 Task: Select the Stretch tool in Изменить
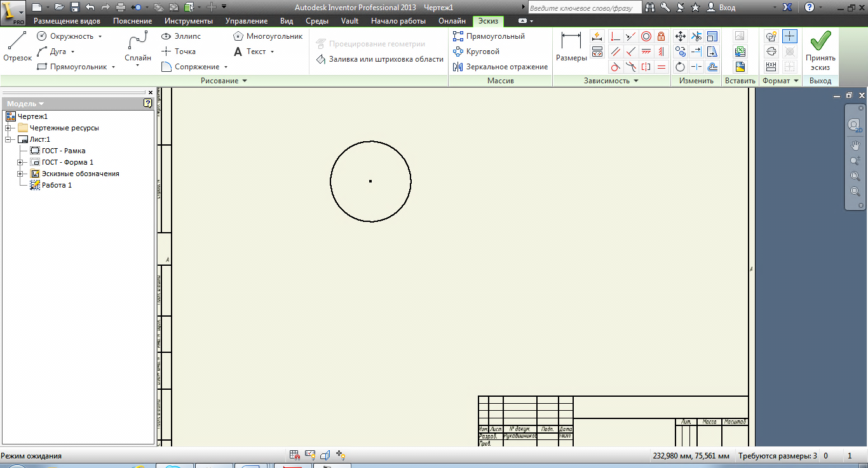click(712, 52)
